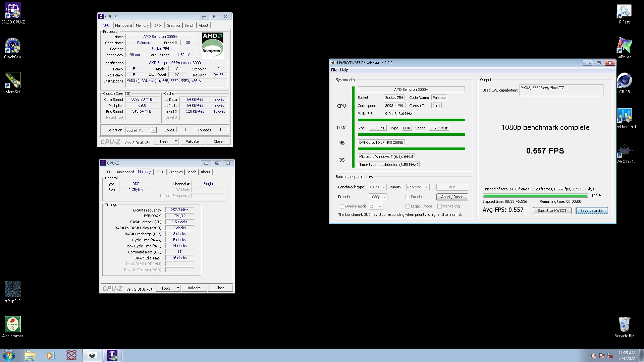Switch to HWBOT x265 taskbar button
The height and width of the screenshot is (362, 644).
pyautogui.click(x=92, y=355)
